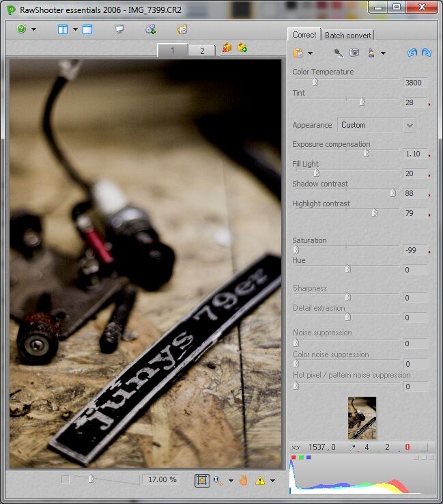This screenshot has height=504, width=443.
Task: Toggle the exposure warning triangle indicator
Action: point(260,480)
